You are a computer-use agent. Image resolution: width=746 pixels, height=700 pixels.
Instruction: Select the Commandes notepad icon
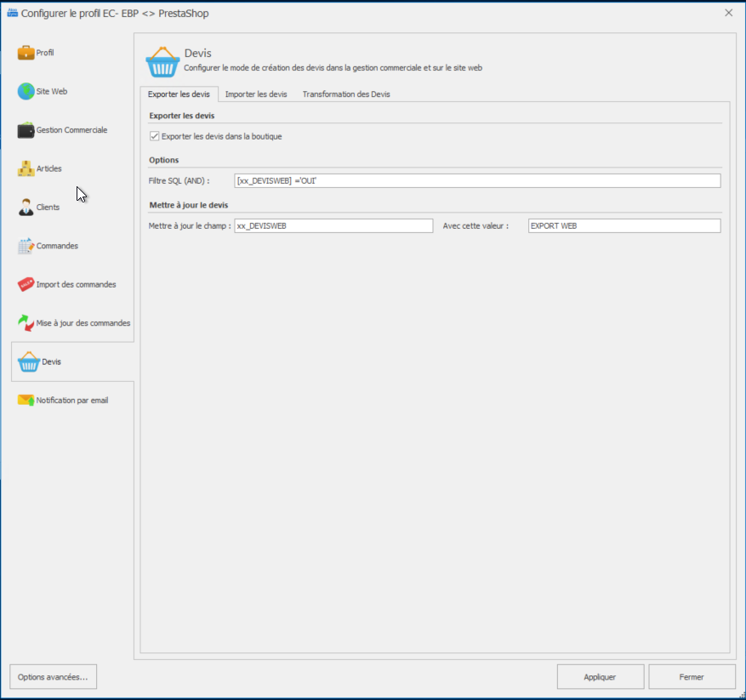coord(26,246)
